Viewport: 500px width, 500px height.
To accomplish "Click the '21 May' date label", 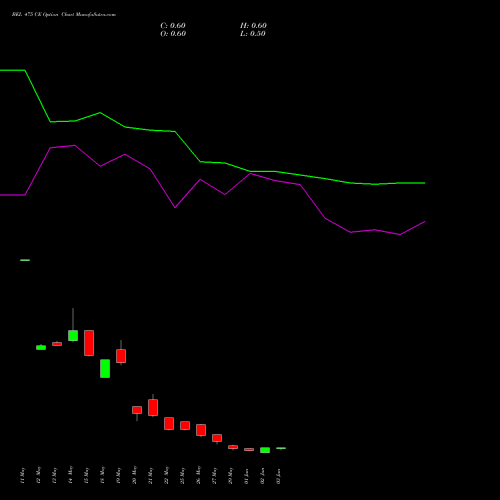I will (x=150, y=475).
